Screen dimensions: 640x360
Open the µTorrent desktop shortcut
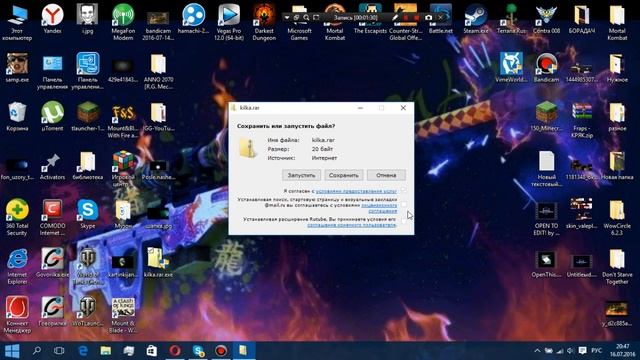point(52,117)
